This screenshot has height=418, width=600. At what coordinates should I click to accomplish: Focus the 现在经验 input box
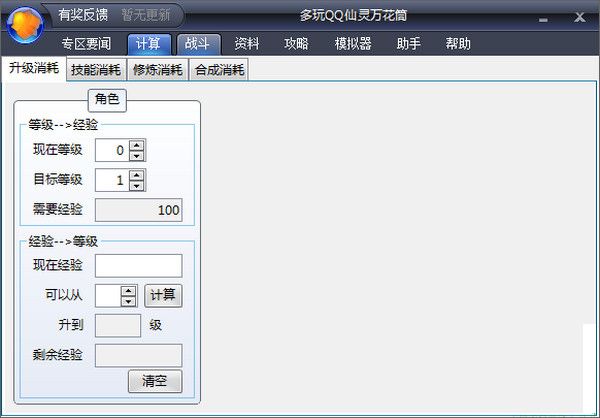click(139, 265)
